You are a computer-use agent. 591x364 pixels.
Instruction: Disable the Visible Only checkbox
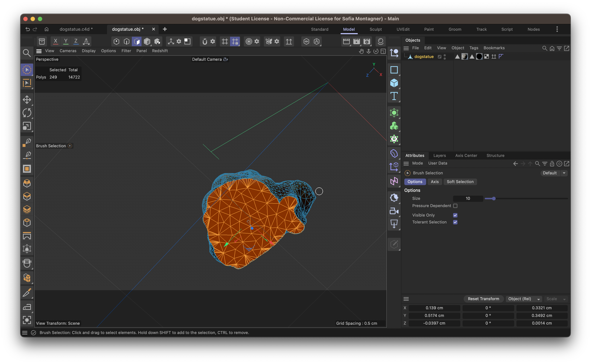[x=455, y=215]
